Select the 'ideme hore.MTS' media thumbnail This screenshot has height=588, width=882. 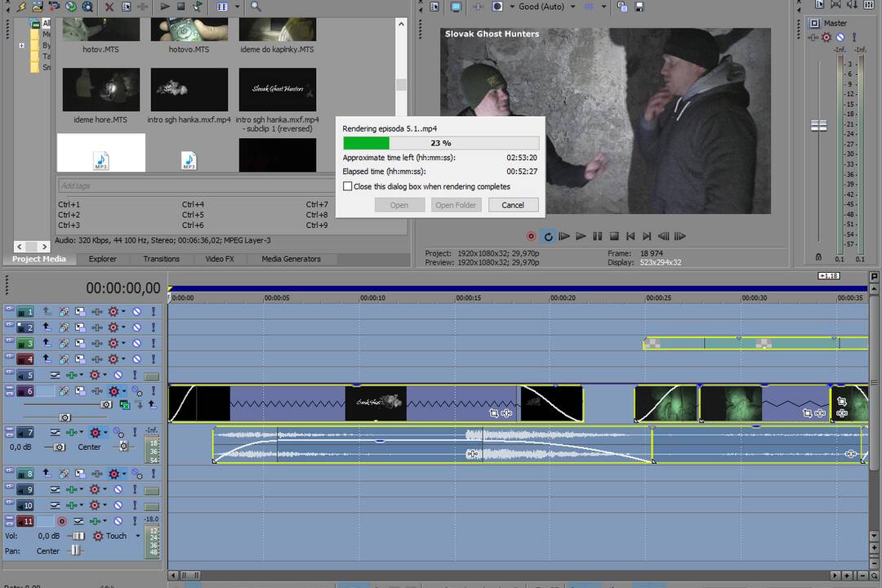[x=100, y=89]
